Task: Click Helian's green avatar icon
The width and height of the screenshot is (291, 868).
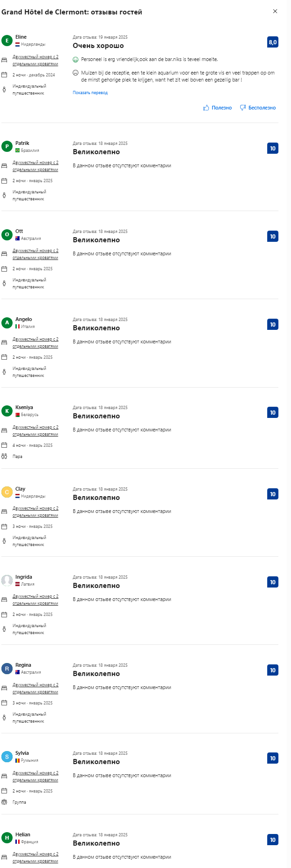Action: click(7, 838)
